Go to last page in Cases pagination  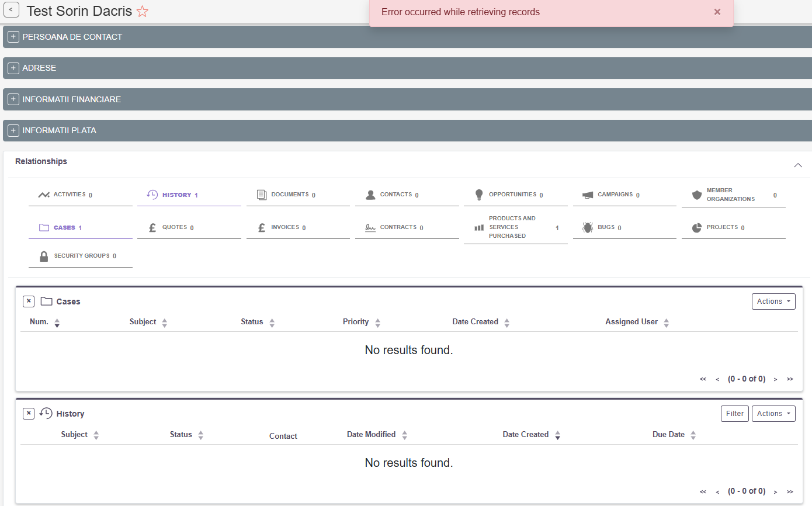pyautogui.click(x=790, y=379)
